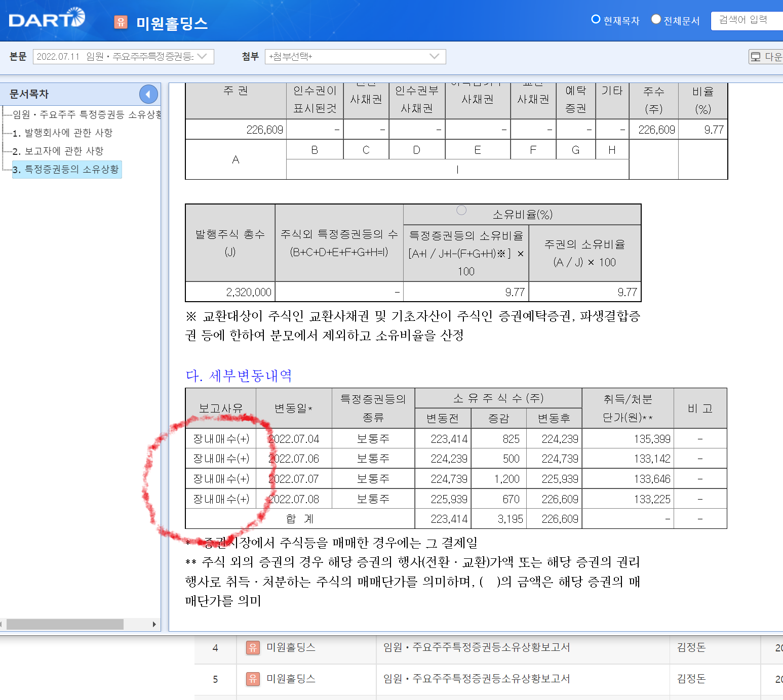Image resolution: width=783 pixels, height=700 pixels.
Task: Click the date cell 2022.07.06
Action: click(x=294, y=459)
